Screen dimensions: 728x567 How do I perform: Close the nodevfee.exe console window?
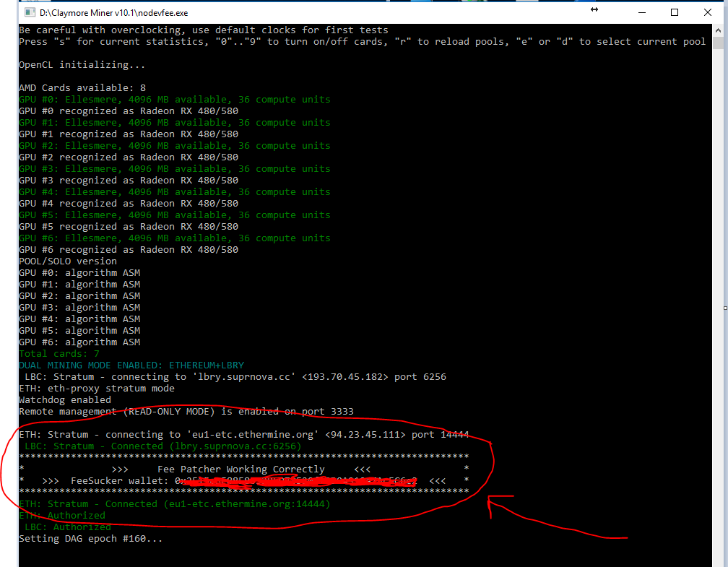pyautogui.click(x=708, y=12)
